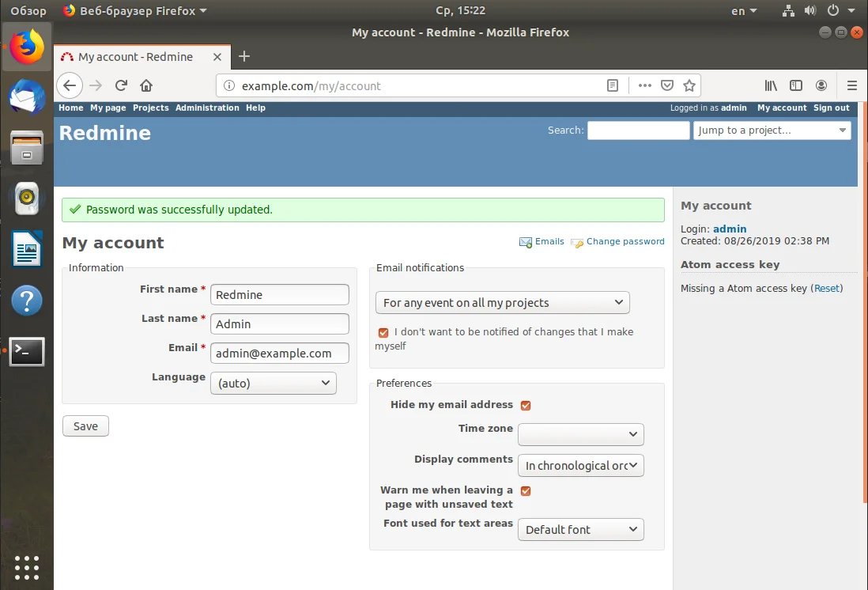Open Projects in the top menu

pyautogui.click(x=150, y=108)
